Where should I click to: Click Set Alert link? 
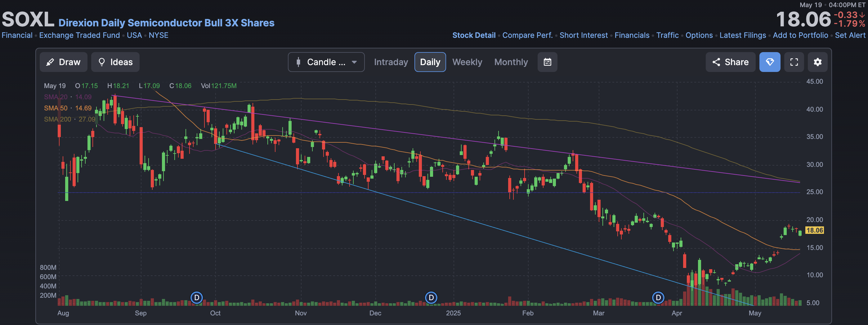coord(850,35)
